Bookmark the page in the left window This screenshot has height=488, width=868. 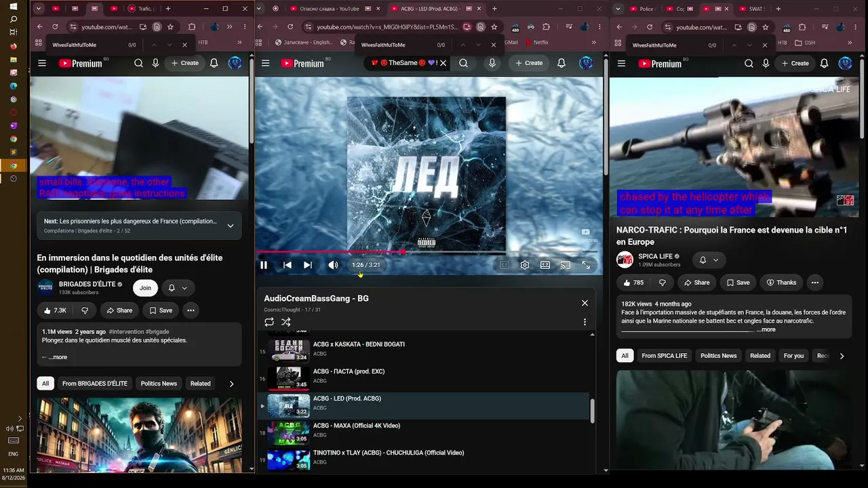(x=170, y=27)
